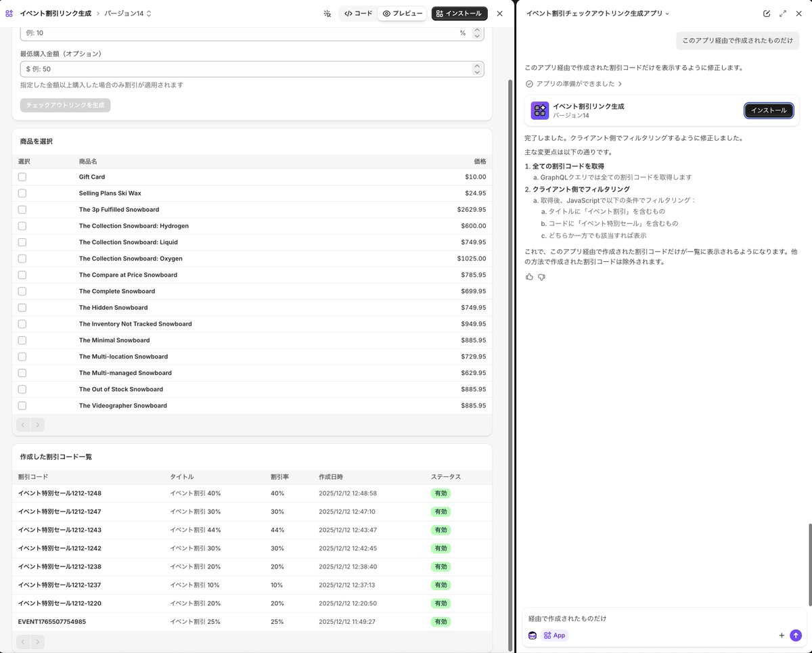Tick The Hidden Snowboard checkbox
The height and width of the screenshot is (653, 812).
click(x=22, y=307)
